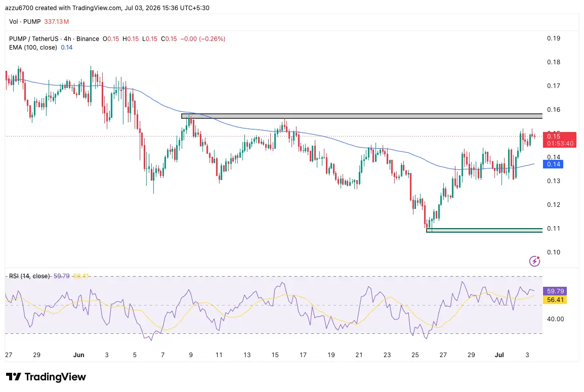
Task: Click the 0.12 price axis label
Action: [x=554, y=204]
